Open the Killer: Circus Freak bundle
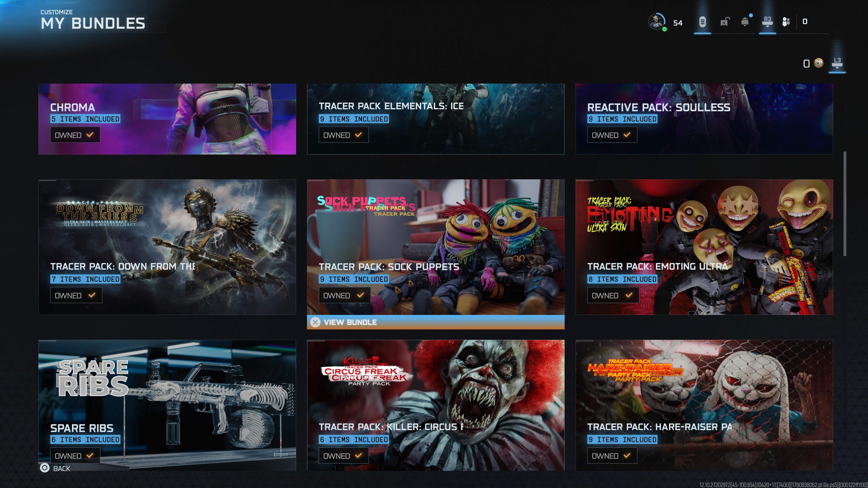This screenshot has height=488, width=868. pyautogui.click(x=436, y=405)
